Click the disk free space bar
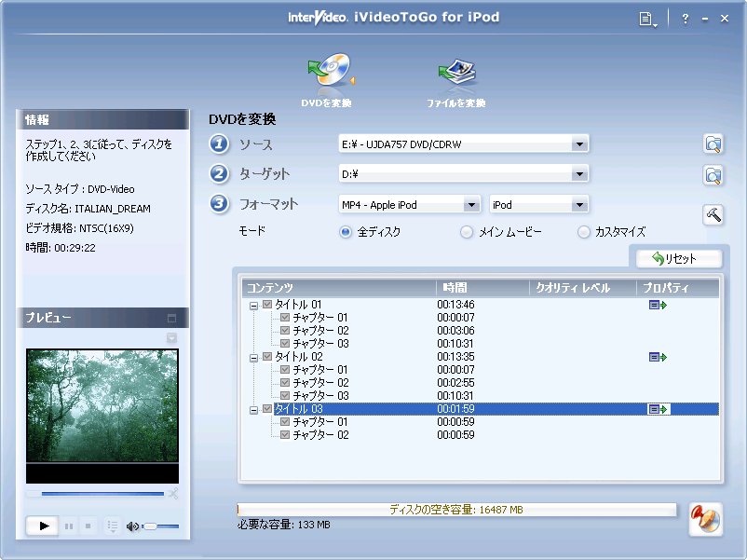The width and height of the screenshot is (747, 560). point(457,510)
